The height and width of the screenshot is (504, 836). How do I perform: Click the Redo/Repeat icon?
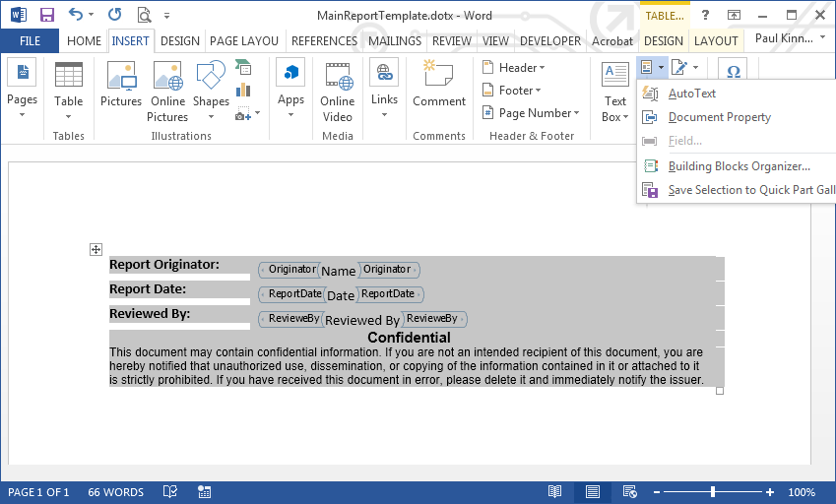114,15
